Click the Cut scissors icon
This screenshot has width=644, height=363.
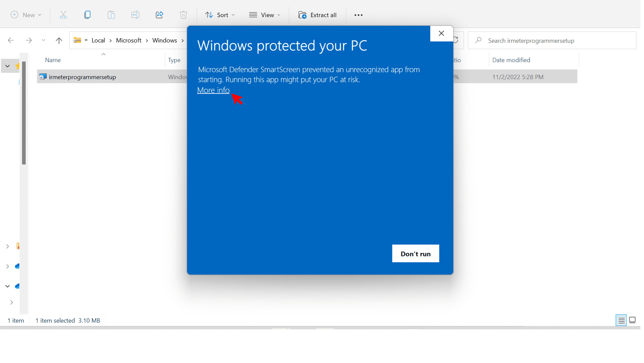tap(64, 15)
